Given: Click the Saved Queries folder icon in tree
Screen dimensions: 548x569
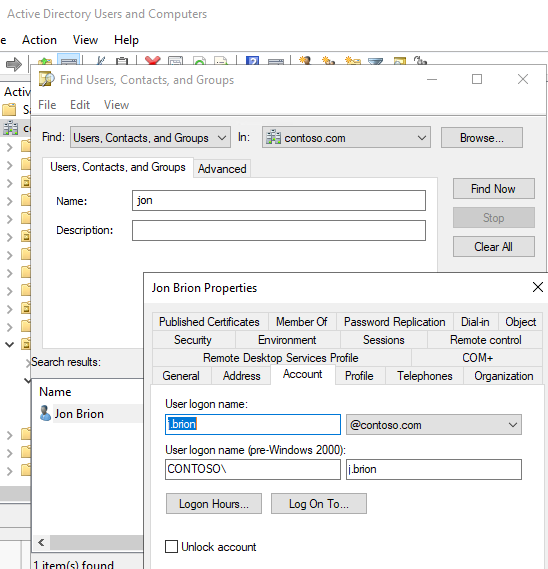Looking at the screenshot, I should point(9,109).
